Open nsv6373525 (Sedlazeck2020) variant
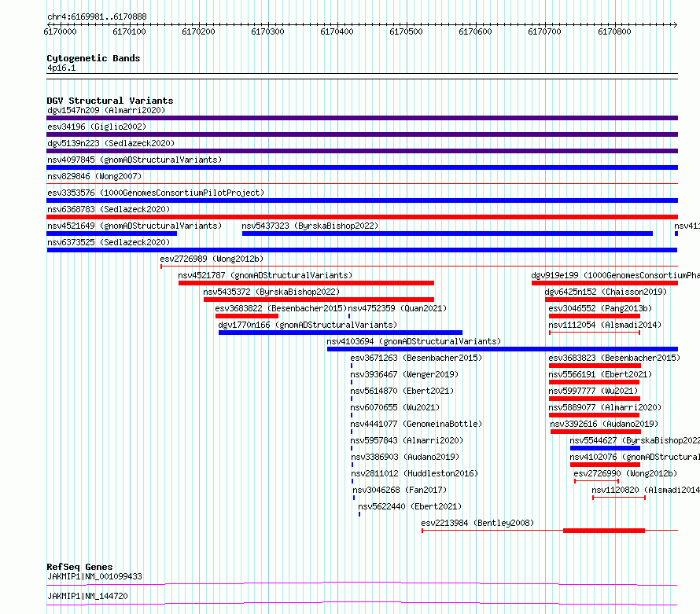 109,242
